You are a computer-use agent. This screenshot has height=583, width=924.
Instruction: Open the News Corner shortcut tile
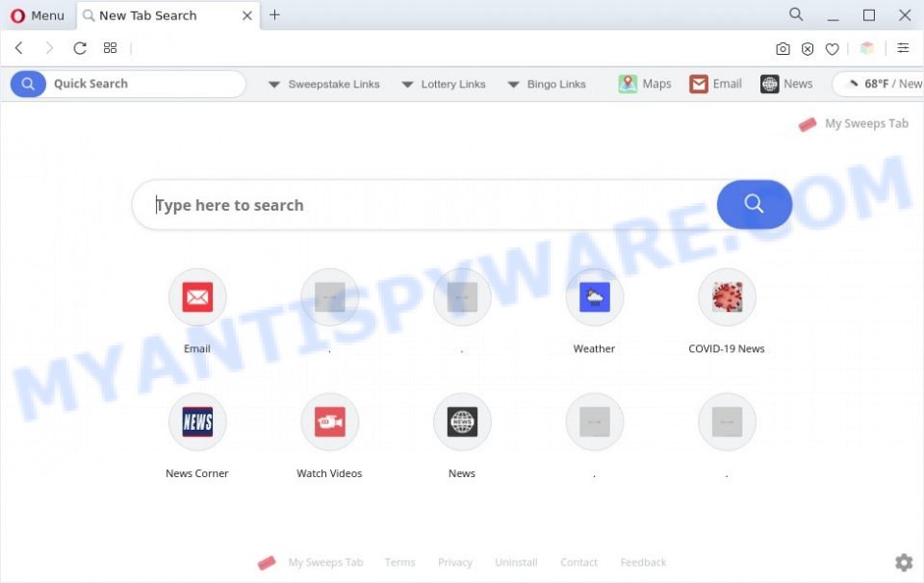point(197,421)
